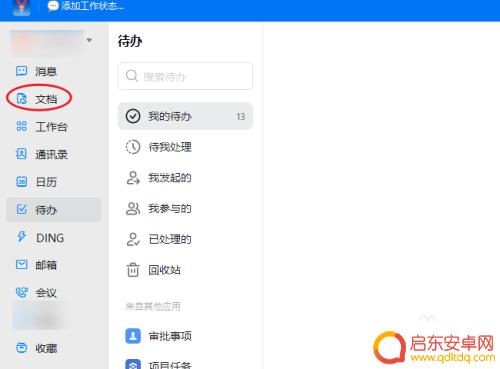The width and height of the screenshot is (500, 369).
Task: Click 添加工作状态 status link
Action: coord(92,6)
